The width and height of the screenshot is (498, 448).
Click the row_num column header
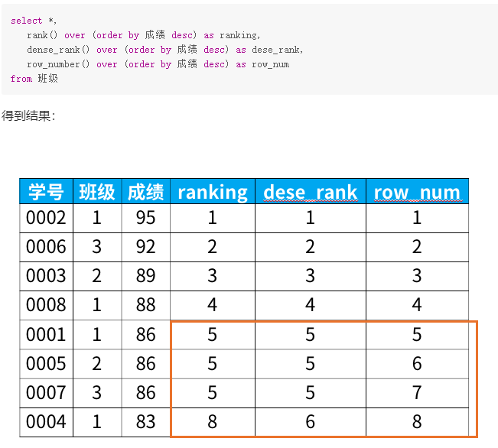point(417,191)
